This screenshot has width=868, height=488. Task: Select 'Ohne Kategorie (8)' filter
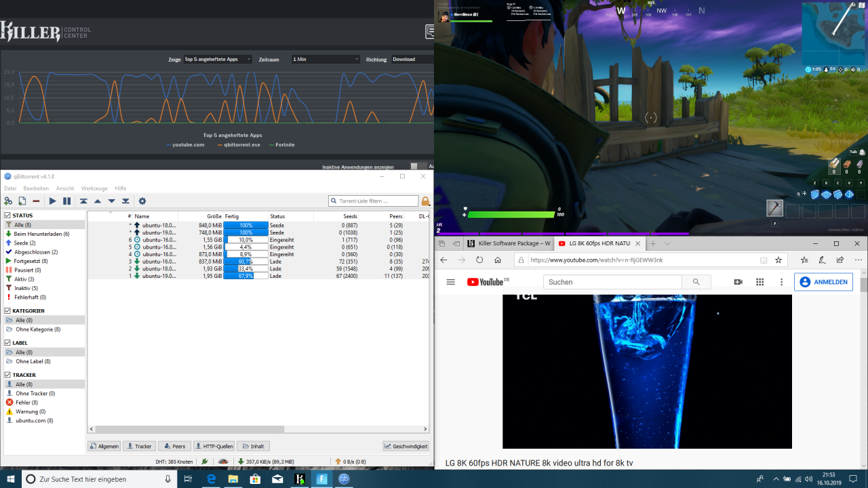point(43,329)
